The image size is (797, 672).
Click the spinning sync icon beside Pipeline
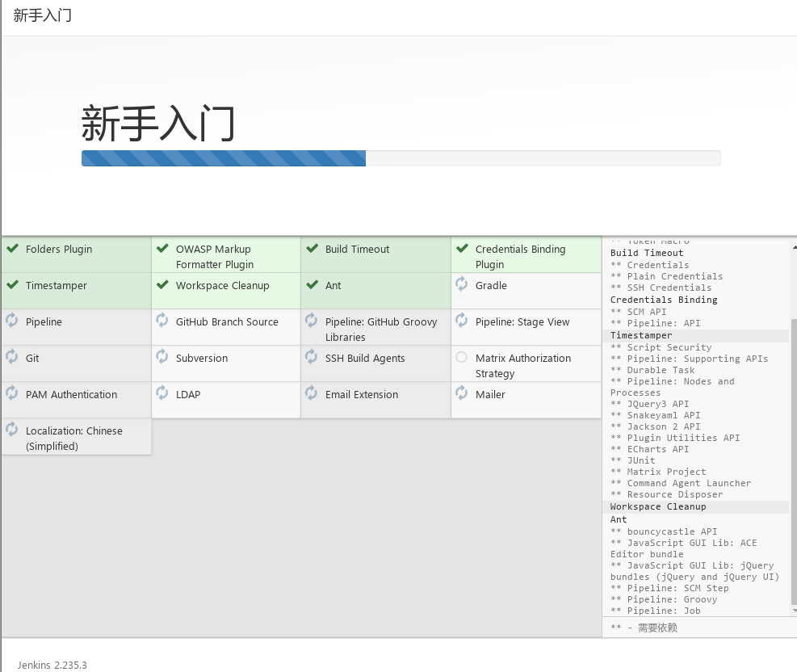pos(12,321)
